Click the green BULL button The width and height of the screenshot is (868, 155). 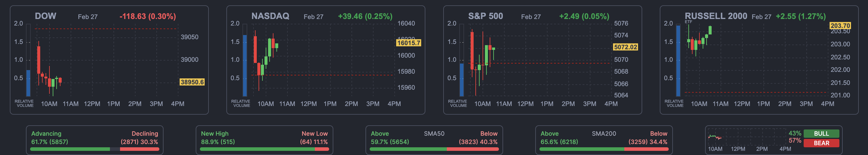pyautogui.click(x=822, y=134)
